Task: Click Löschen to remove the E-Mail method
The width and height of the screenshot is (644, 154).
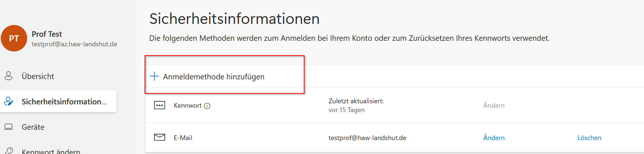Action: pyautogui.click(x=589, y=138)
